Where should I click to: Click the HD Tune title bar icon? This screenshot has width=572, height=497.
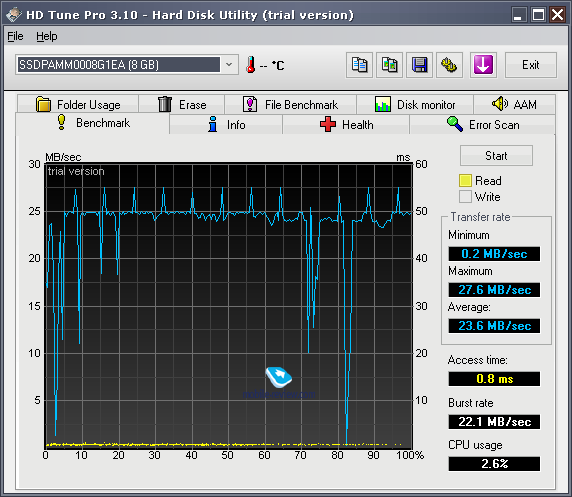(x=14, y=15)
